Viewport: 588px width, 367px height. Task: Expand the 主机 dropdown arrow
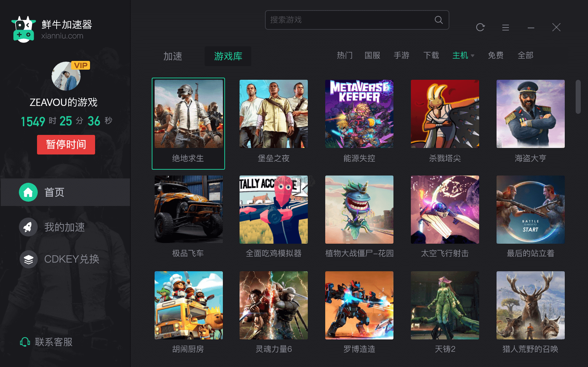(473, 56)
